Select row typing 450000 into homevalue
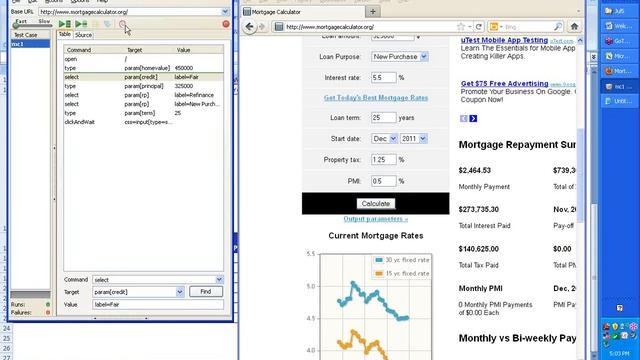 (x=143, y=68)
